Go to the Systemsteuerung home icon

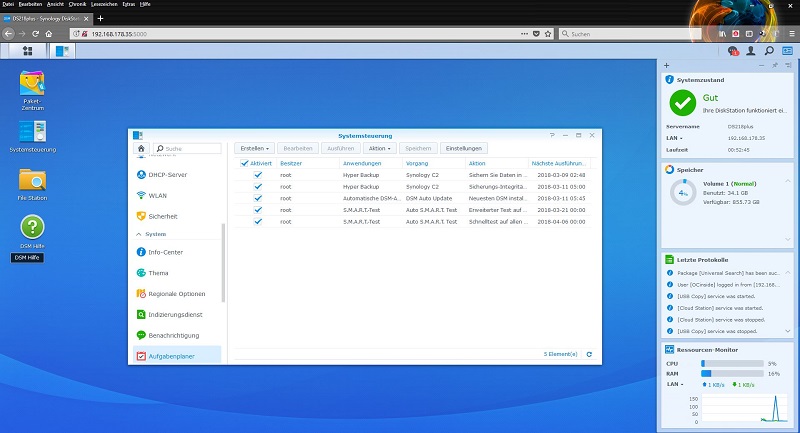tap(141, 148)
